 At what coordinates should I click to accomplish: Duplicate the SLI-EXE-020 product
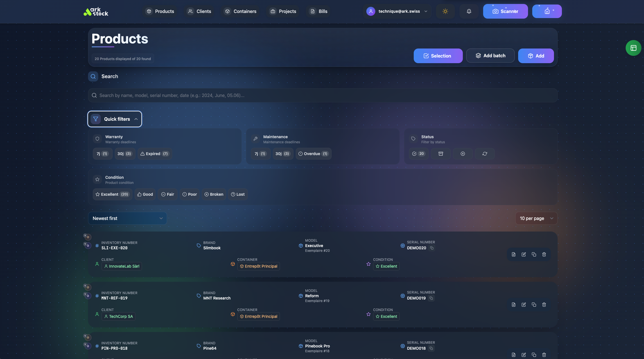pos(534,254)
